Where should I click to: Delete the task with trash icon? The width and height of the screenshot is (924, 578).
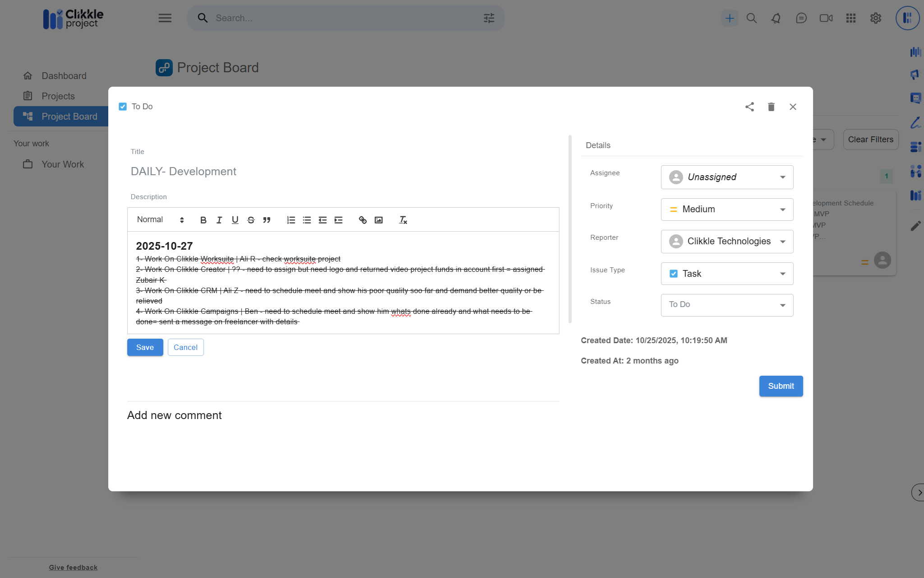pyautogui.click(x=771, y=107)
